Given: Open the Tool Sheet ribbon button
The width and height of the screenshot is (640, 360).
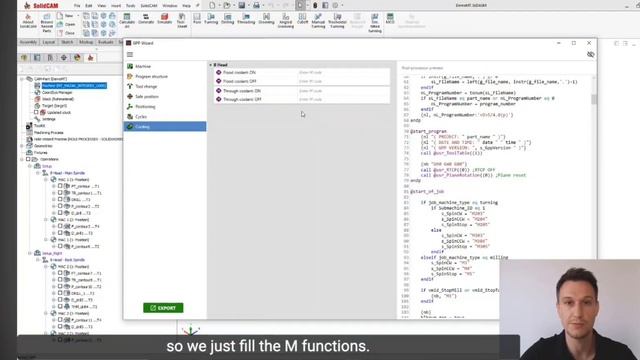Looking at the screenshot, I should pos(182,20).
